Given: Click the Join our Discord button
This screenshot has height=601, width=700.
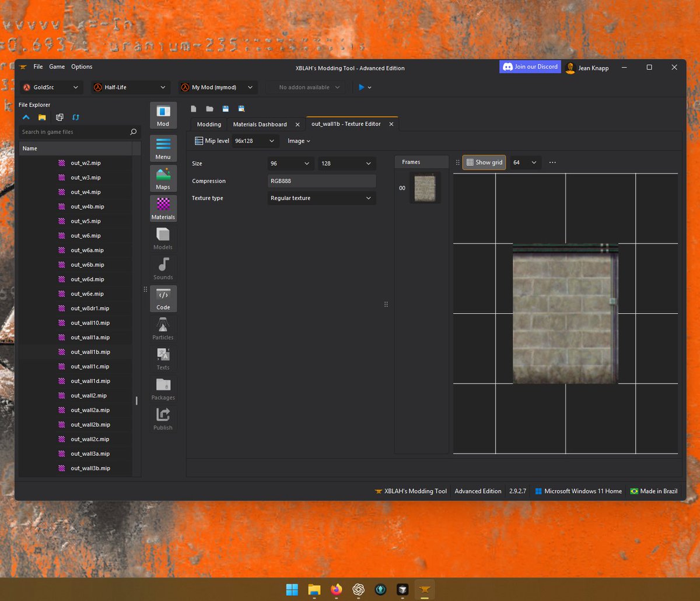Looking at the screenshot, I should coord(530,67).
